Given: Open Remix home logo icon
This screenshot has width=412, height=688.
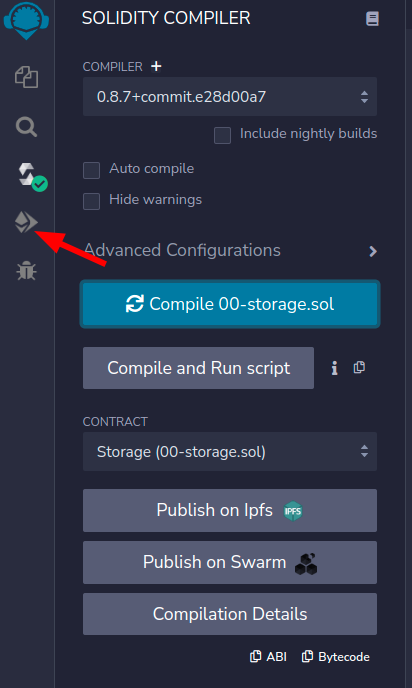Looking at the screenshot, I should click(x=26, y=21).
